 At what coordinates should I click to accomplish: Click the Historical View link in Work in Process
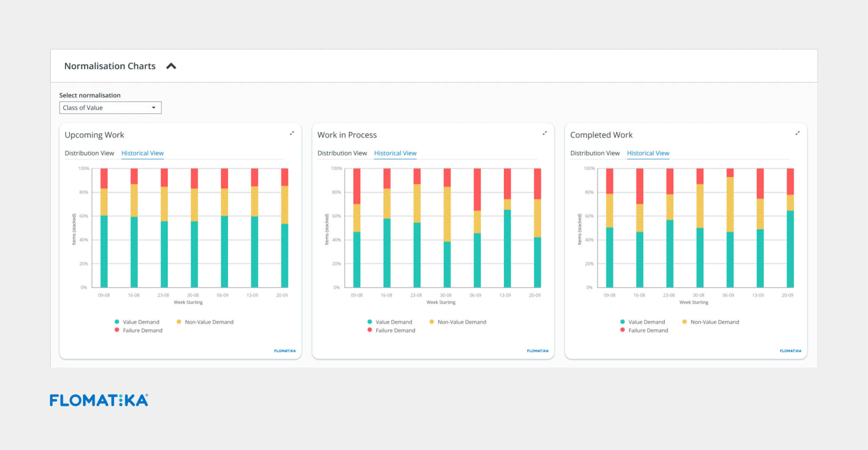point(395,153)
